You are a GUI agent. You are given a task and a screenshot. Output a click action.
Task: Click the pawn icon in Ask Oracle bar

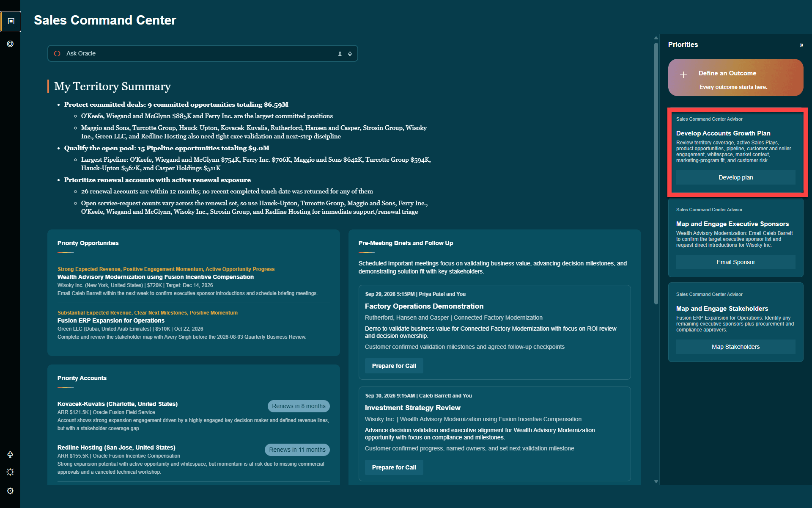(x=340, y=54)
